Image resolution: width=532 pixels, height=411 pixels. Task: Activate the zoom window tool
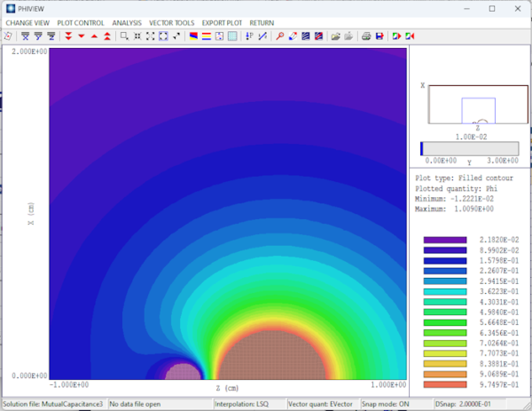(x=124, y=36)
